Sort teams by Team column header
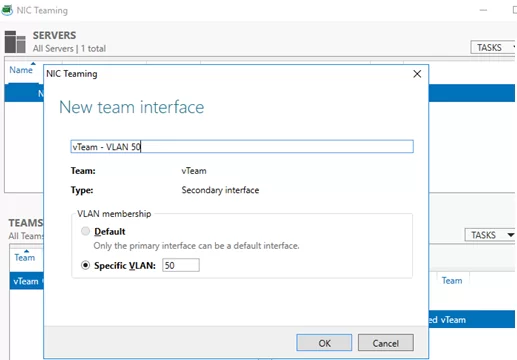The image size is (517, 360). 25,257
